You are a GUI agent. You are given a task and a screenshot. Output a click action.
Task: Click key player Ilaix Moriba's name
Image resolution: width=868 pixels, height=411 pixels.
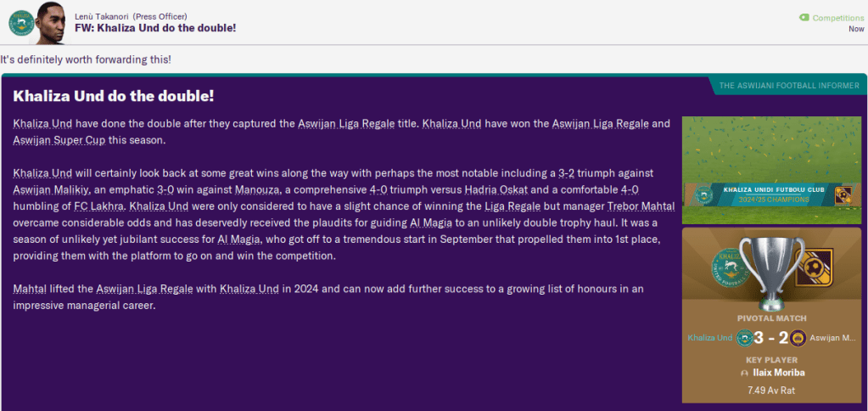[x=780, y=373]
